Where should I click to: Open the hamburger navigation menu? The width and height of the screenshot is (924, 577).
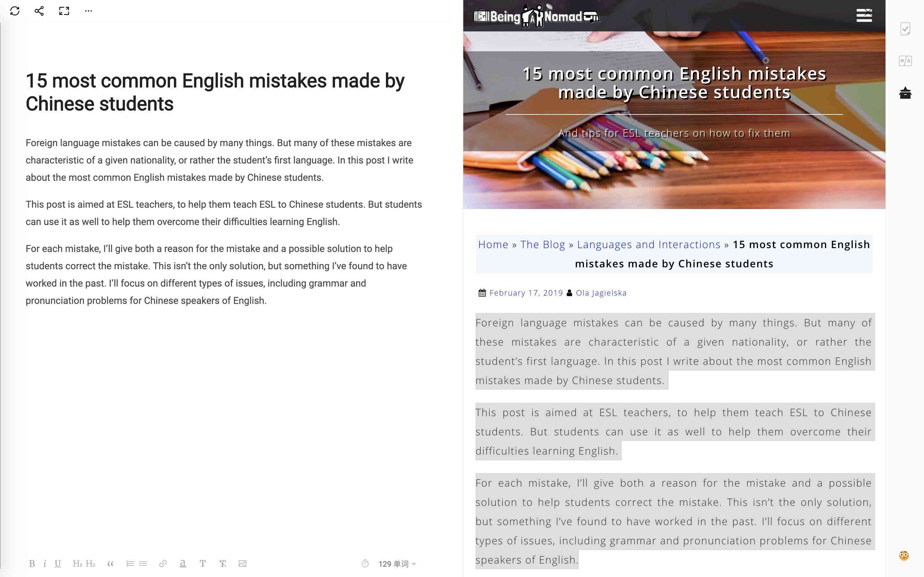click(865, 15)
